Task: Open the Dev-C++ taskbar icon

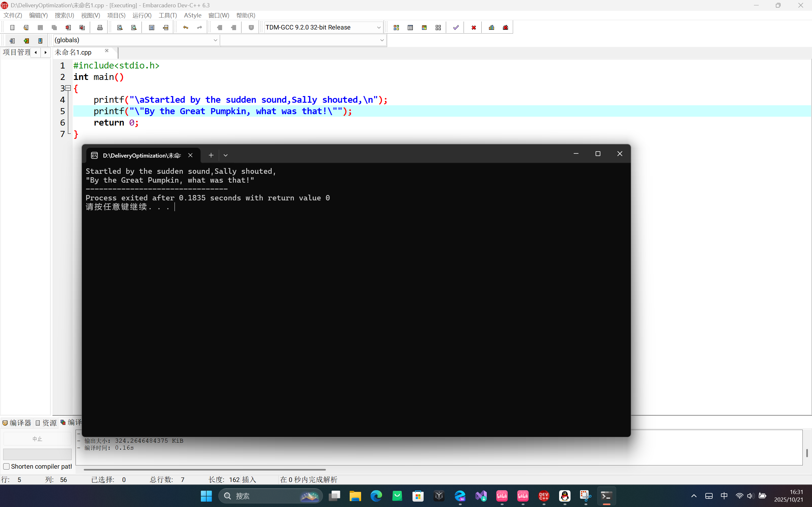Action: coord(544,496)
